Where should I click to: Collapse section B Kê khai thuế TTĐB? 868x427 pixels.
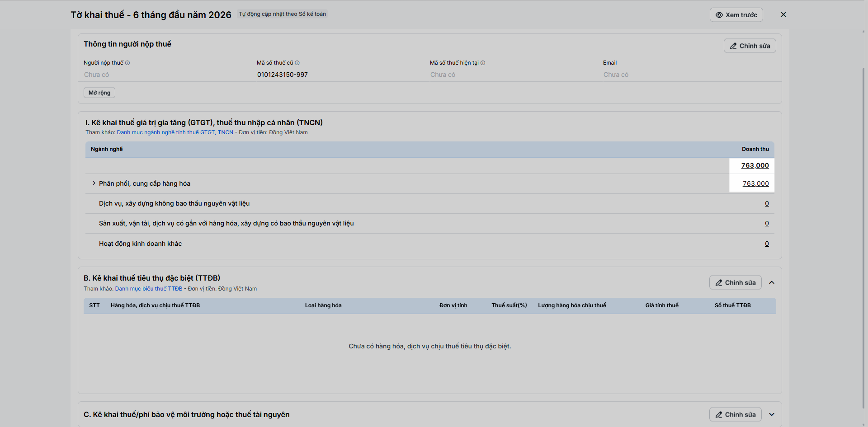coord(772,282)
